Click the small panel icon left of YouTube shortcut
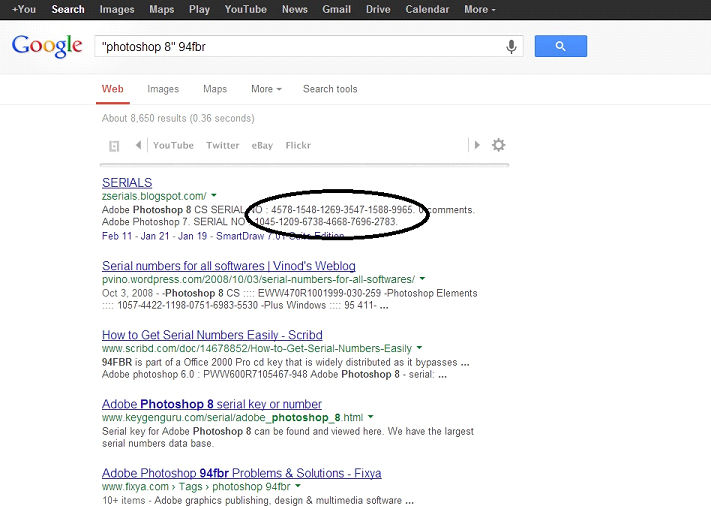This screenshot has width=711, height=506. (x=114, y=146)
